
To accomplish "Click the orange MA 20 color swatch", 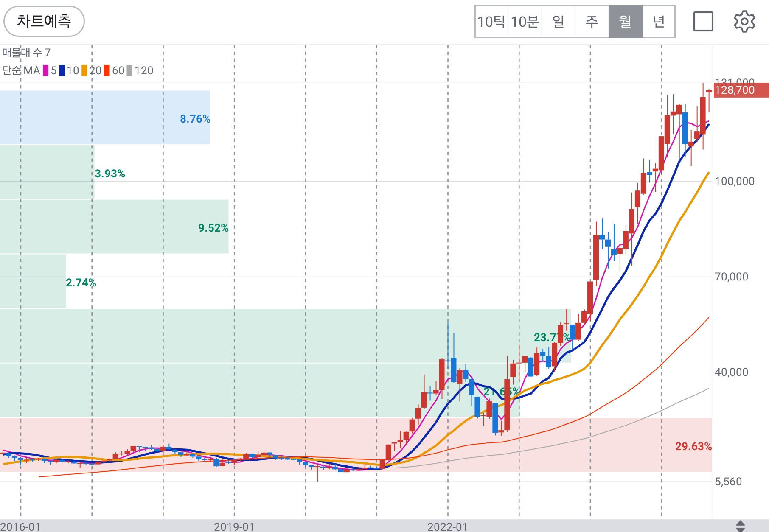I will (84, 70).
